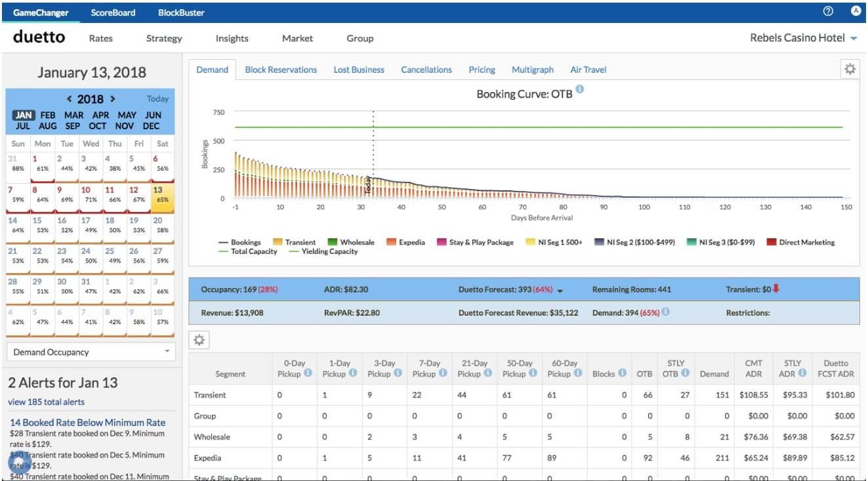Viewport: 868px width, 481px height.
Task: Switch to Multigraph tab
Action: click(533, 70)
